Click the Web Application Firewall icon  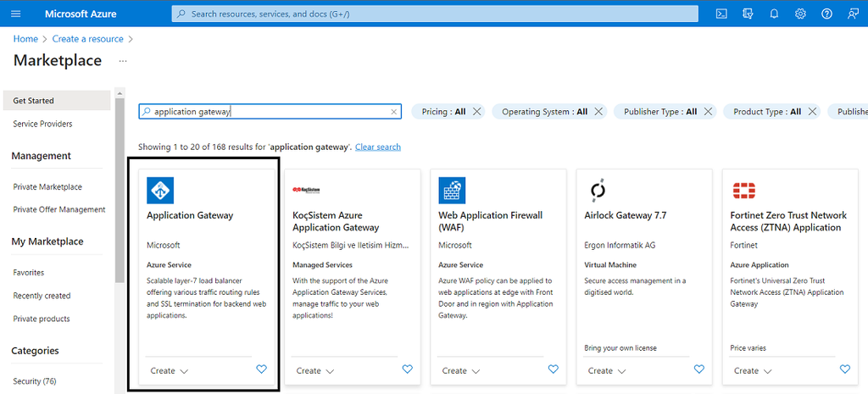pyautogui.click(x=452, y=191)
